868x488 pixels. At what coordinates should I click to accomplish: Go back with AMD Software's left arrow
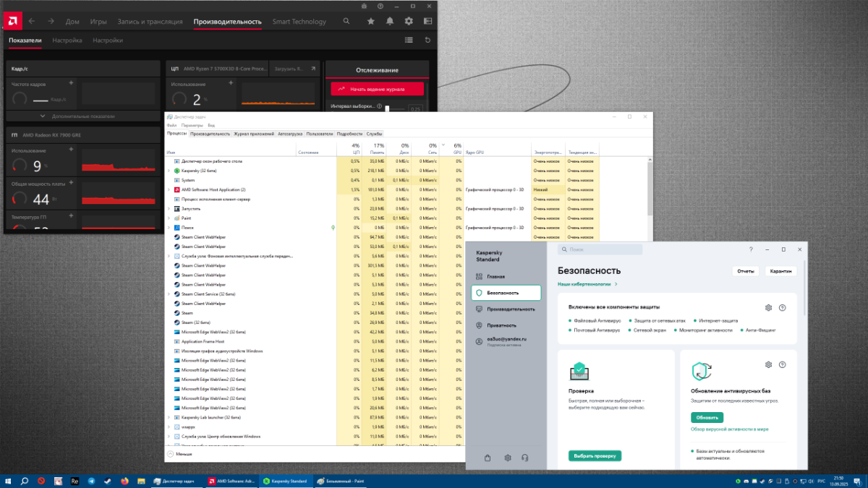pos(31,22)
